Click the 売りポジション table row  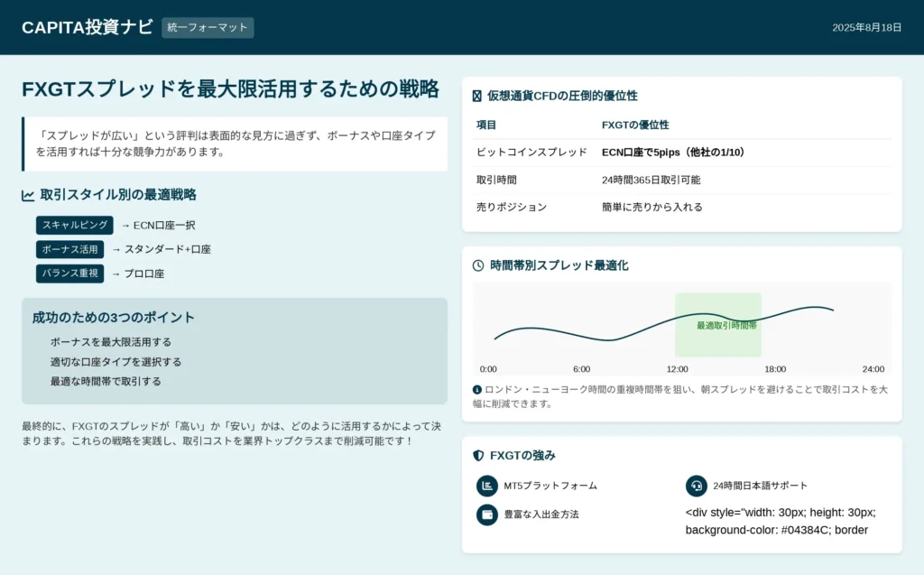click(x=681, y=207)
